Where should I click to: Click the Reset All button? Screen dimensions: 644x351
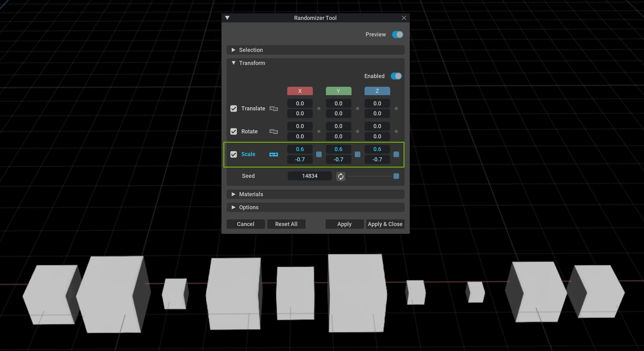point(286,224)
